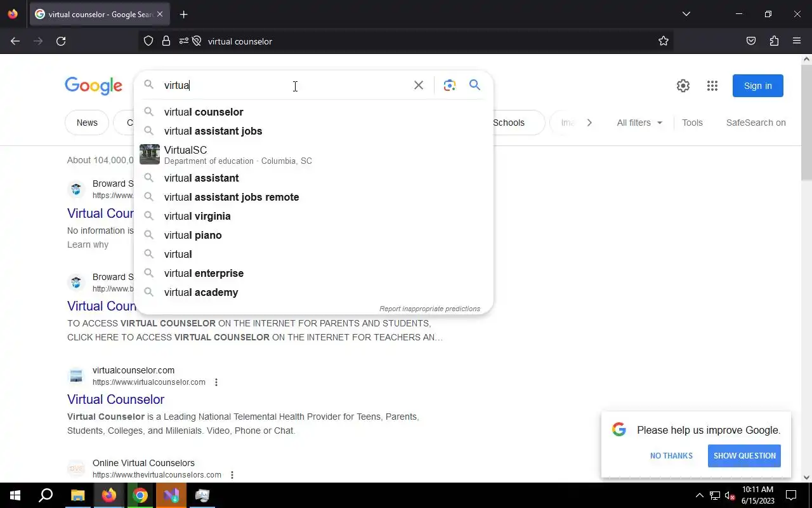Show hidden system tray icons
The image size is (812, 508).
(x=699, y=495)
